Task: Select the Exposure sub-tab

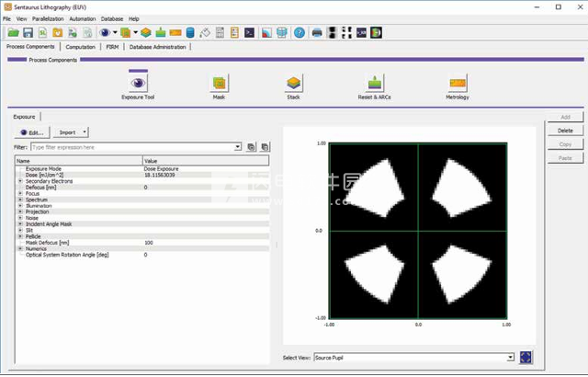Action: pyautogui.click(x=24, y=117)
